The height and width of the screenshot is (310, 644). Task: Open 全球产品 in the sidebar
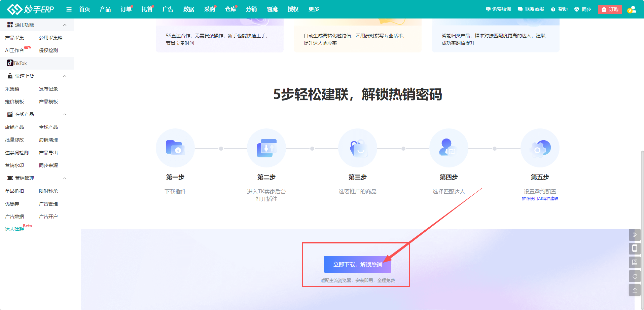pyautogui.click(x=48, y=127)
